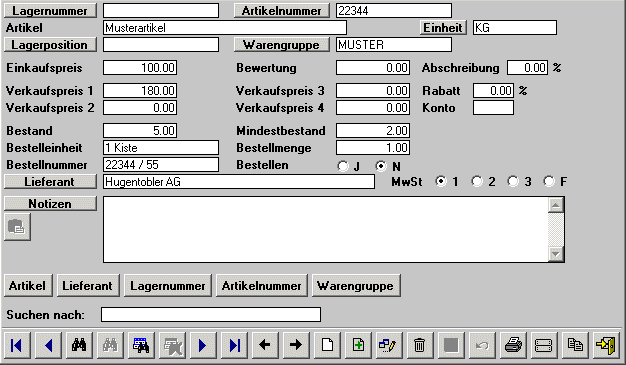Image resolution: width=626 pixels, height=365 pixels.
Task: Click the Lieferant button next to Hugentobler AG
Action: click(50, 182)
